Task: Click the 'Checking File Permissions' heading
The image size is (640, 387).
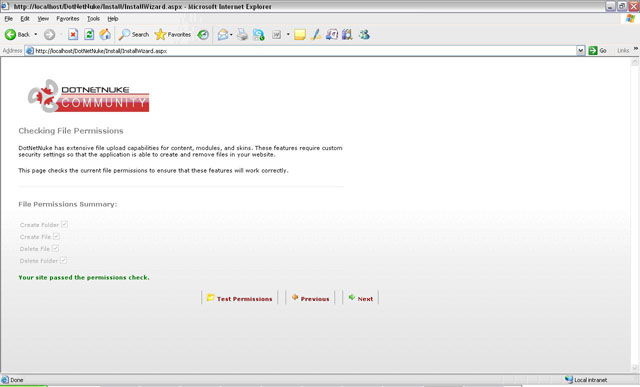Action: point(71,131)
